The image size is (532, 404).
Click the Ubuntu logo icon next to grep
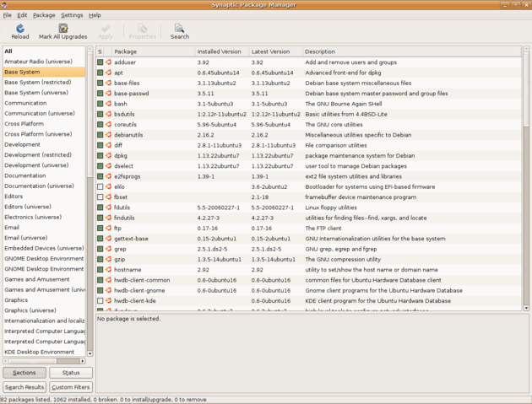109,249
